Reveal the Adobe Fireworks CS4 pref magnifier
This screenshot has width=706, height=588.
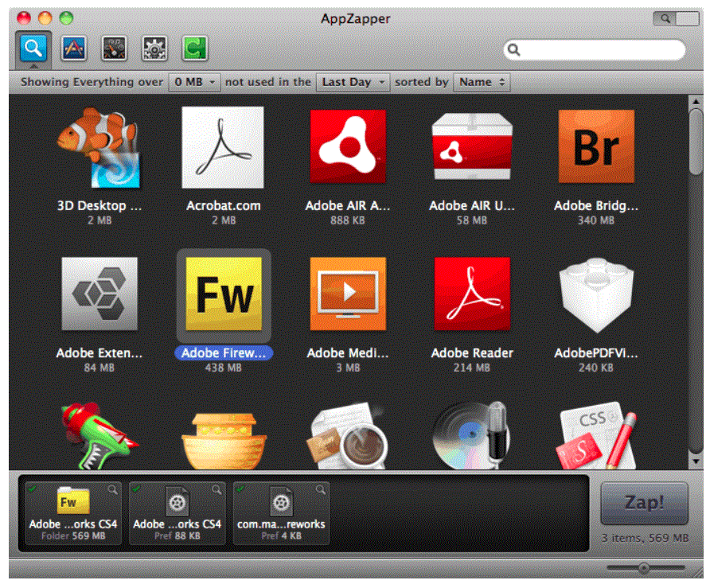pyautogui.click(x=216, y=489)
